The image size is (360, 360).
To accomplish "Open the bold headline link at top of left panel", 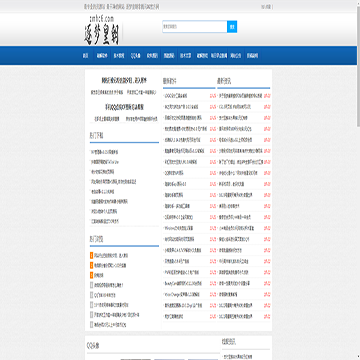I will click(124, 81).
